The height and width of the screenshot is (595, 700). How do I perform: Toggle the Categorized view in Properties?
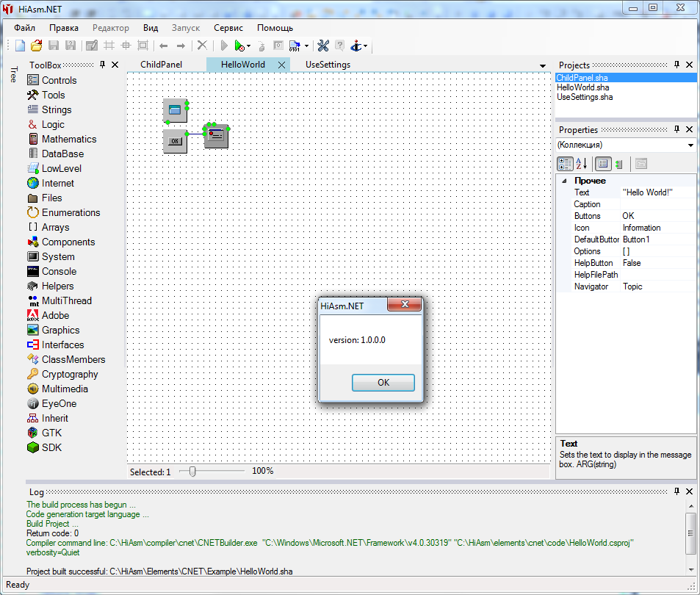point(565,164)
